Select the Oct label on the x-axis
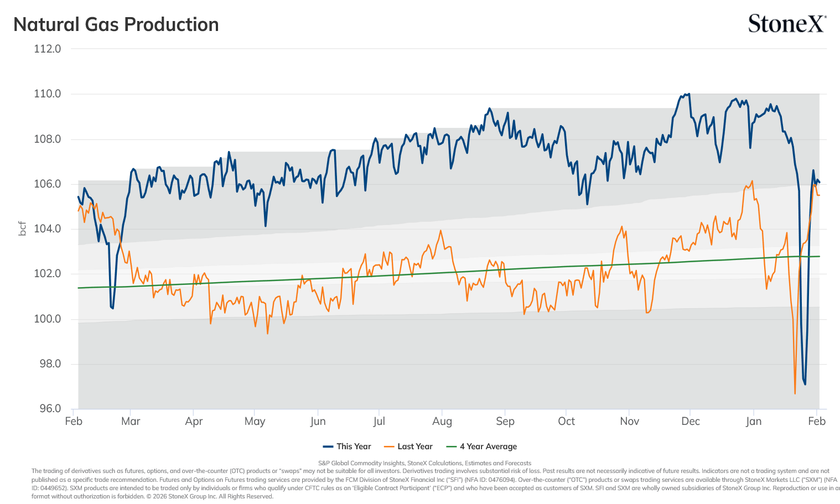This screenshot has height=504, width=840. [567, 421]
